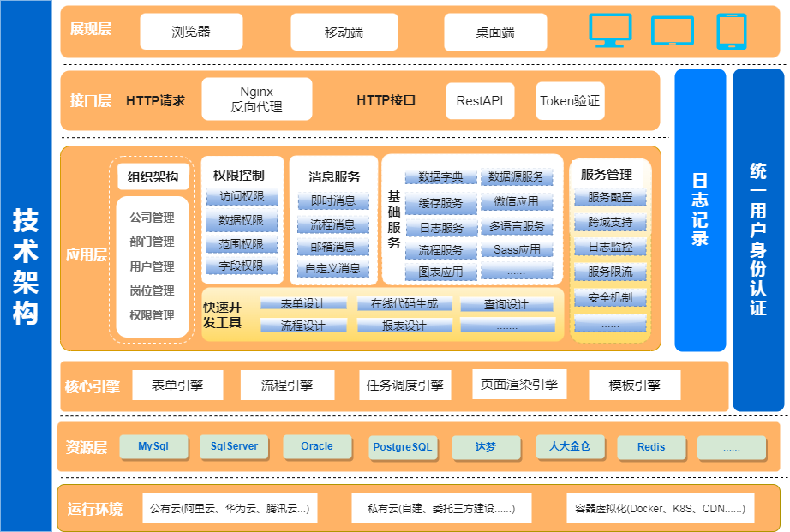790x532 pixels.
Task: Click the desktop monitor icon
Action: 610,30
